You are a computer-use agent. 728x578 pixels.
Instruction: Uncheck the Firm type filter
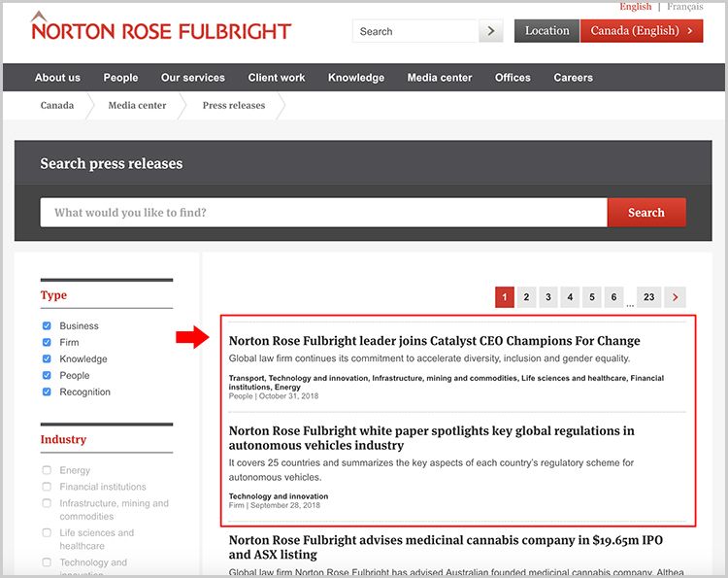tap(47, 343)
